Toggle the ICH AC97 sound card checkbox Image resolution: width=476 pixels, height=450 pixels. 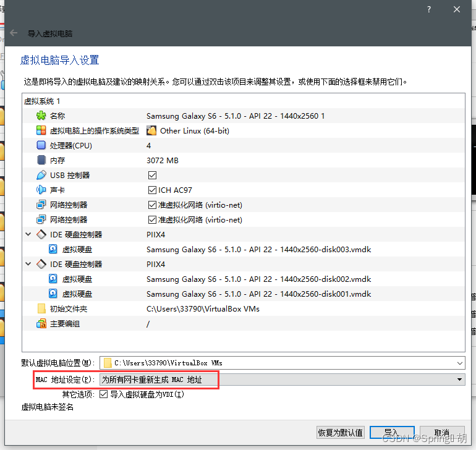[x=152, y=190]
